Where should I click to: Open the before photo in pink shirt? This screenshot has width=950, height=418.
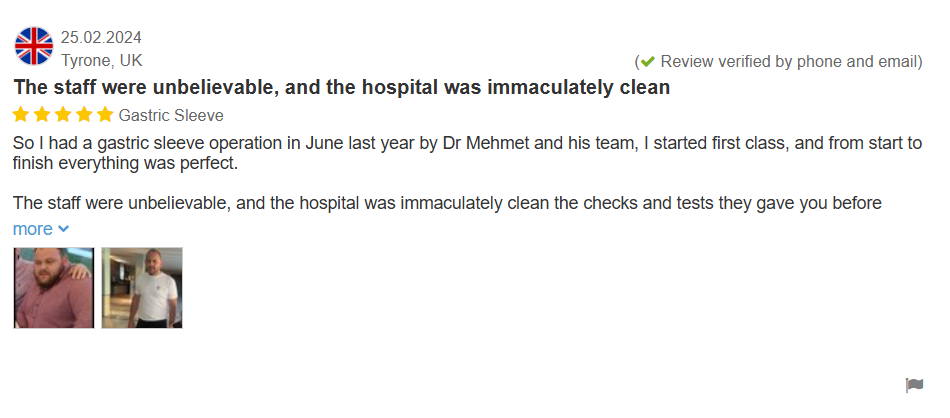point(54,288)
